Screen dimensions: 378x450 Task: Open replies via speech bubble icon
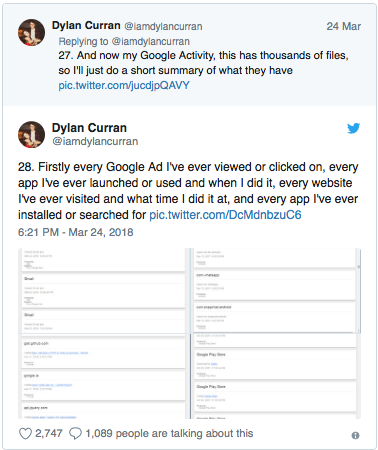75,433
